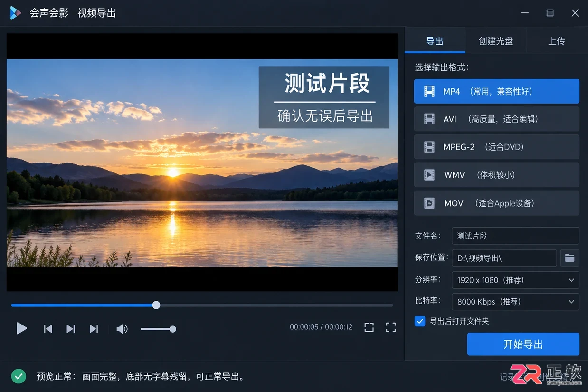Click the sunset lake video preview
588x392 pixels.
coord(202,163)
